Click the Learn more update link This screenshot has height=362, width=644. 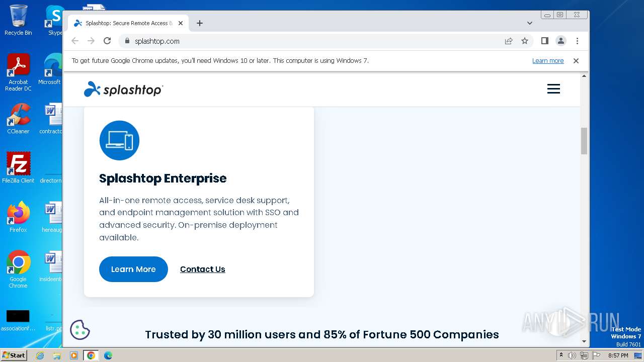pos(548,61)
